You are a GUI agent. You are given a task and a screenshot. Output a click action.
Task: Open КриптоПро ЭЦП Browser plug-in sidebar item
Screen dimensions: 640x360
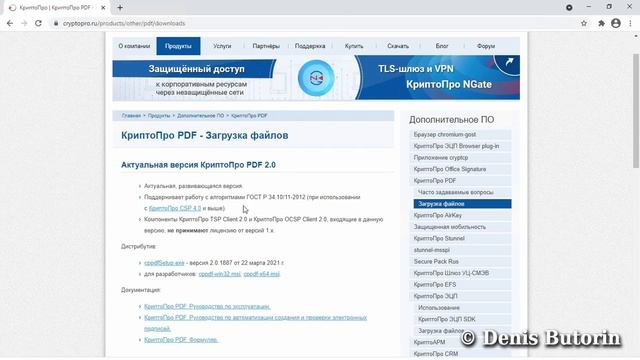[460, 146]
